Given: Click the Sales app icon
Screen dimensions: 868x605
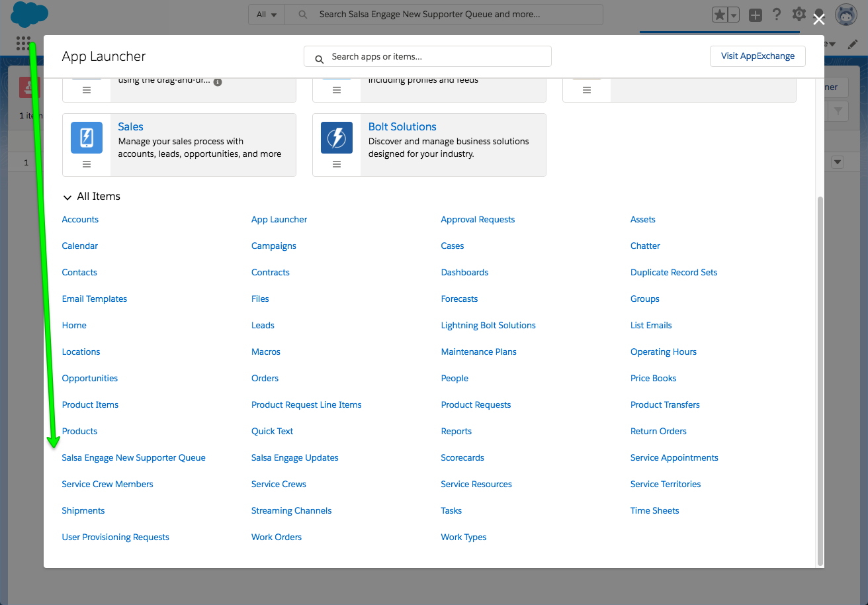Looking at the screenshot, I should click(x=87, y=138).
